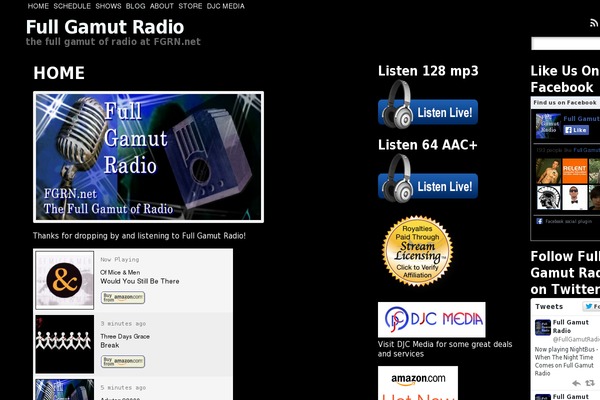This screenshot has width=600, height=400.
Task: Verify affiliation via Stream Licensing badge
Action: (417, 251)
